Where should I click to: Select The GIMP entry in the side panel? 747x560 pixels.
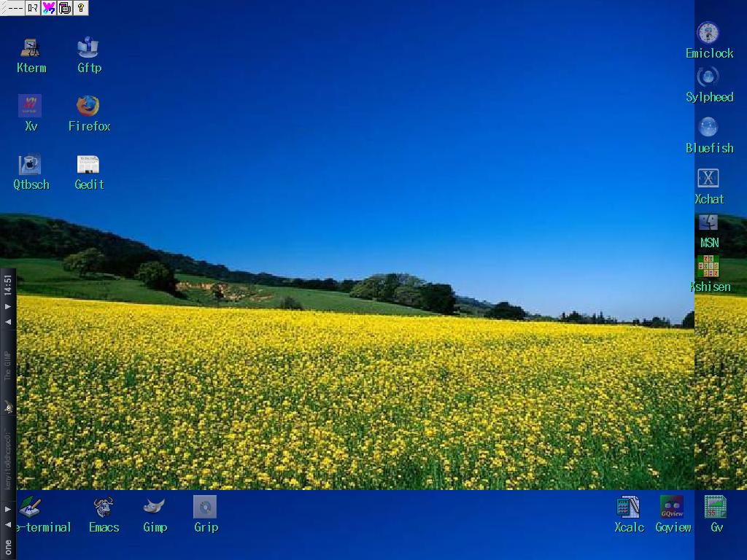point(8,365)
